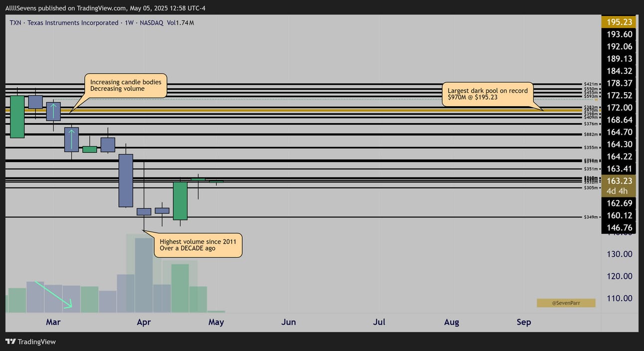Click the large green April weekly candle
The height and width of the screenshot is (351, 644).
click(x=180, y=200)
